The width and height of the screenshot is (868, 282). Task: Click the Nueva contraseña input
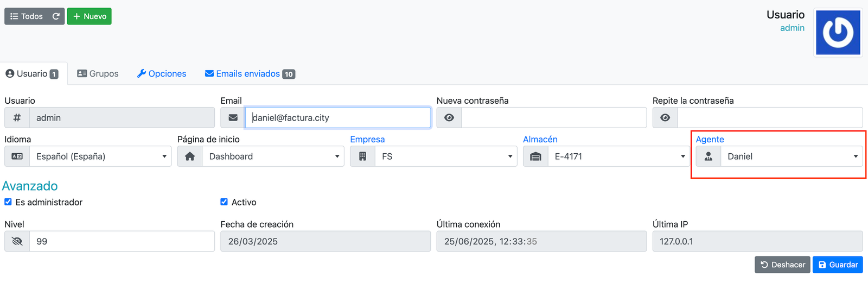(x=554, y=118)
